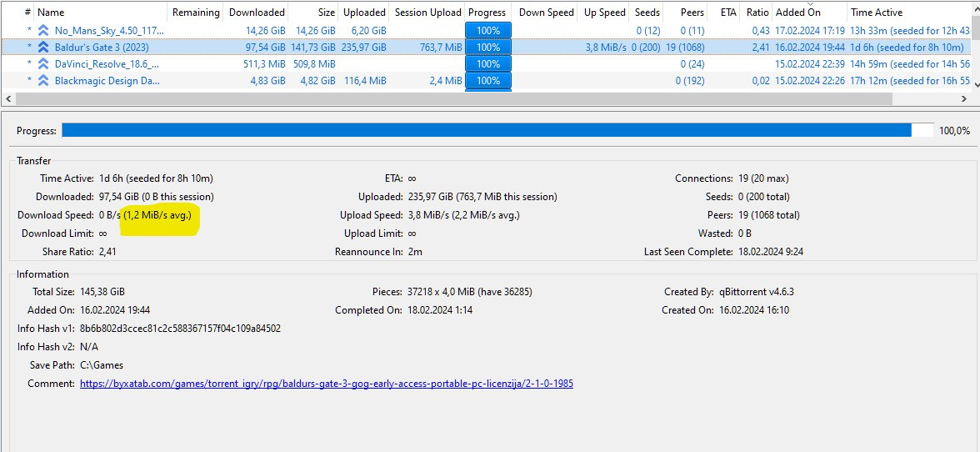The height and width of the screenshot is (452, 980).
Task: Select the Blackmagic Design torrent by name
Action: point(107,81)
